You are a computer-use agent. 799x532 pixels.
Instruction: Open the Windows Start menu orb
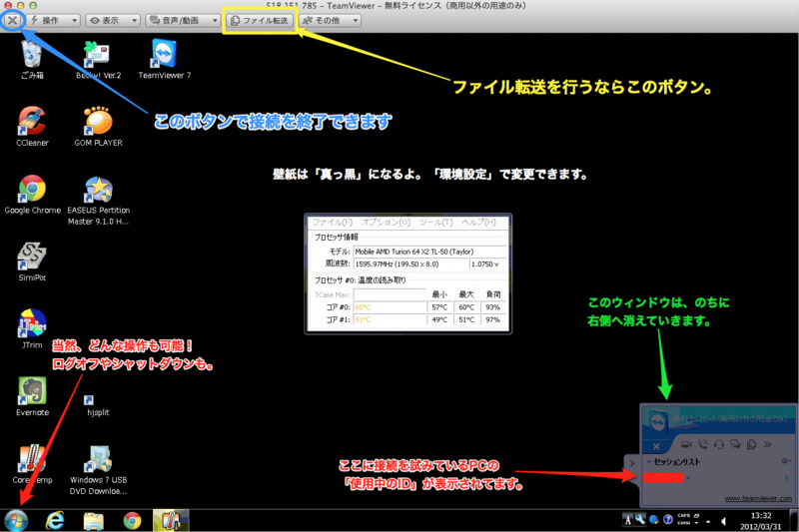point(16,521)
